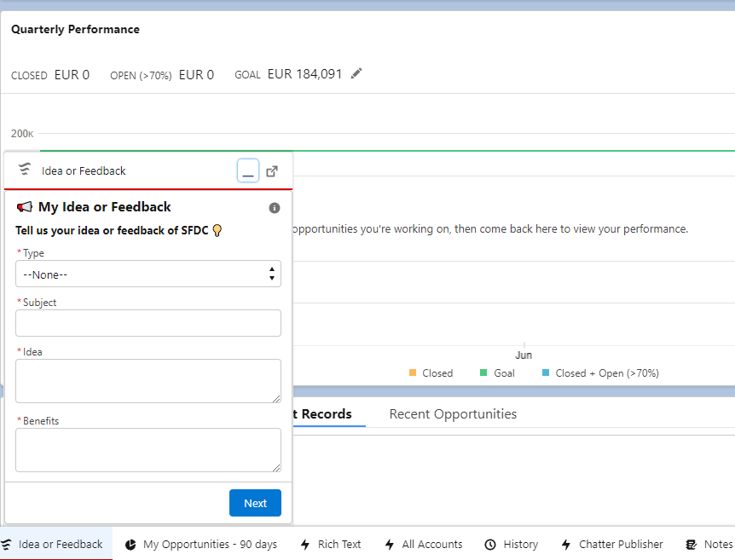Click into the Benefits text area
The height and width of the screenshot is (560, 735).
point(148,450)
